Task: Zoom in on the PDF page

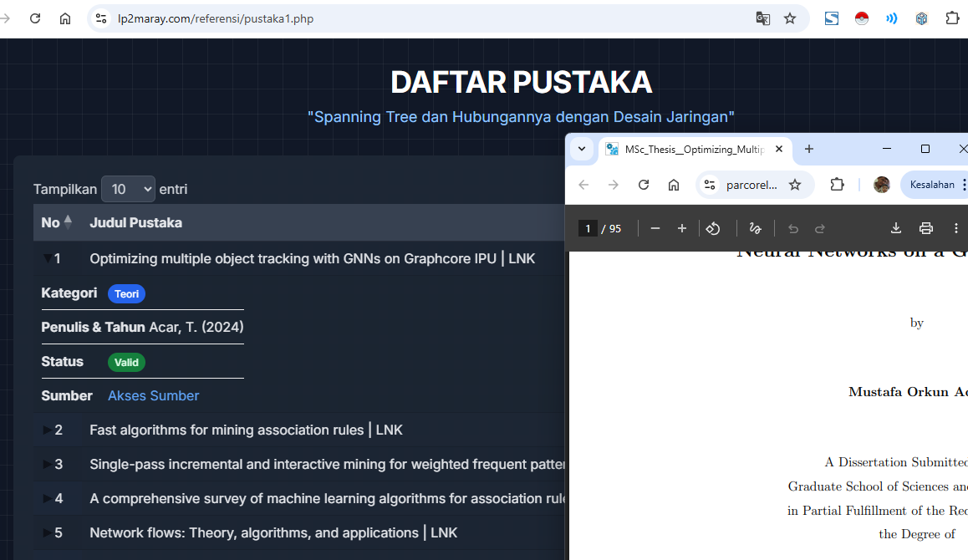Action: point(682,228)
